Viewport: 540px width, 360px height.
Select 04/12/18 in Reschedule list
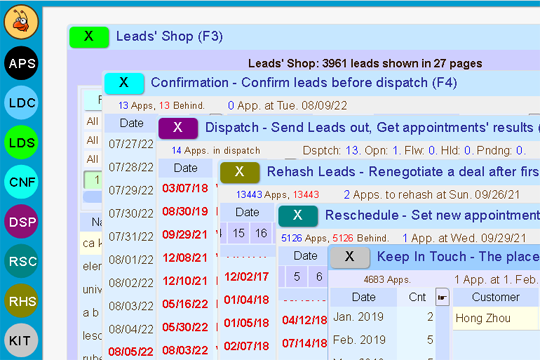[x=304, y=320]
